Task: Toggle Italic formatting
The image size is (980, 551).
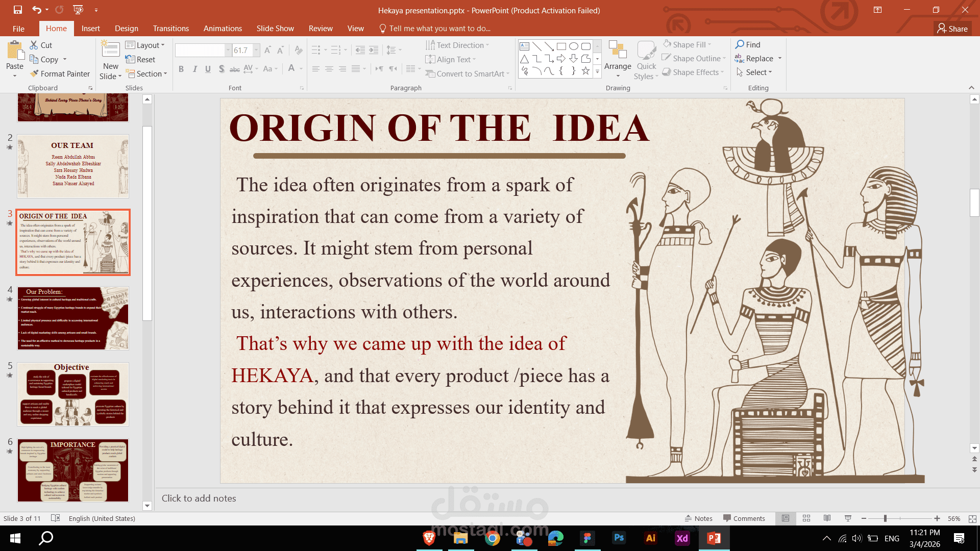Action: (194, 69)
